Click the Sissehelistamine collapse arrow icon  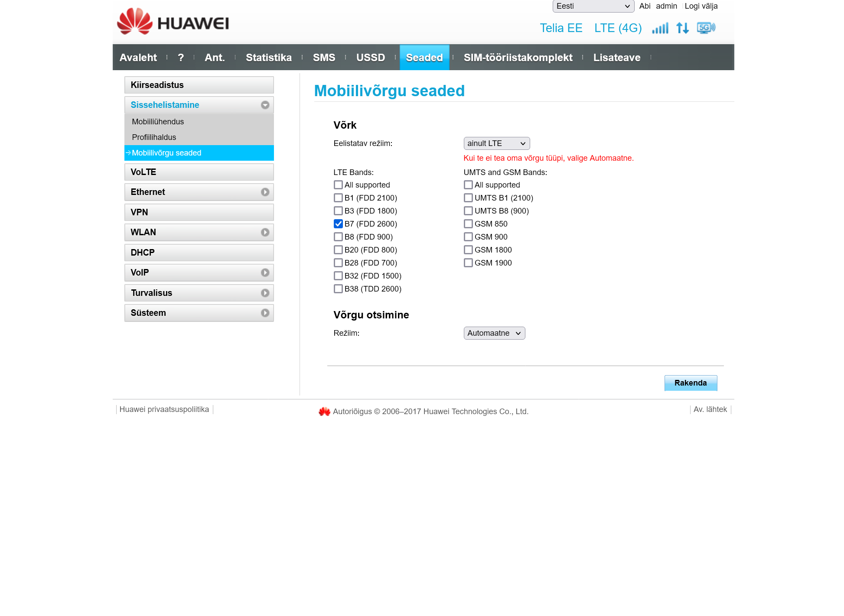pos(265,105)
